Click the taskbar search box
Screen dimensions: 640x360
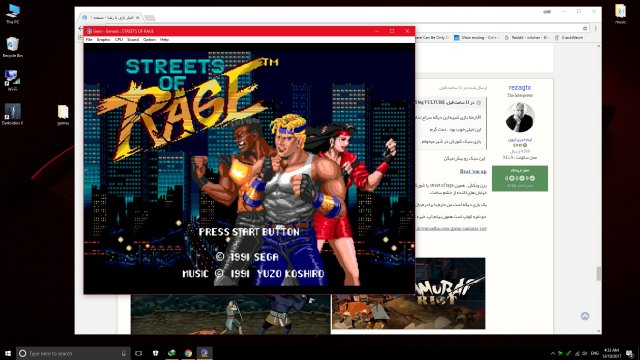73,353
